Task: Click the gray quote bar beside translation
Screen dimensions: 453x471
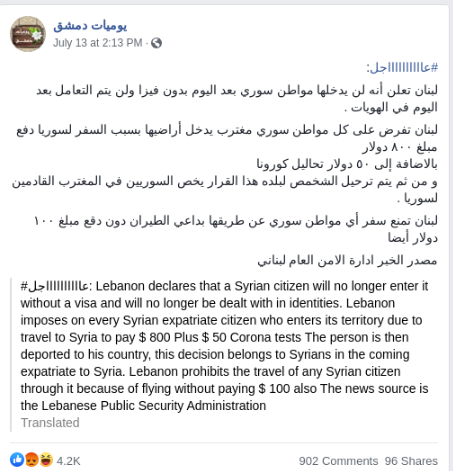Action: (11, 355)
